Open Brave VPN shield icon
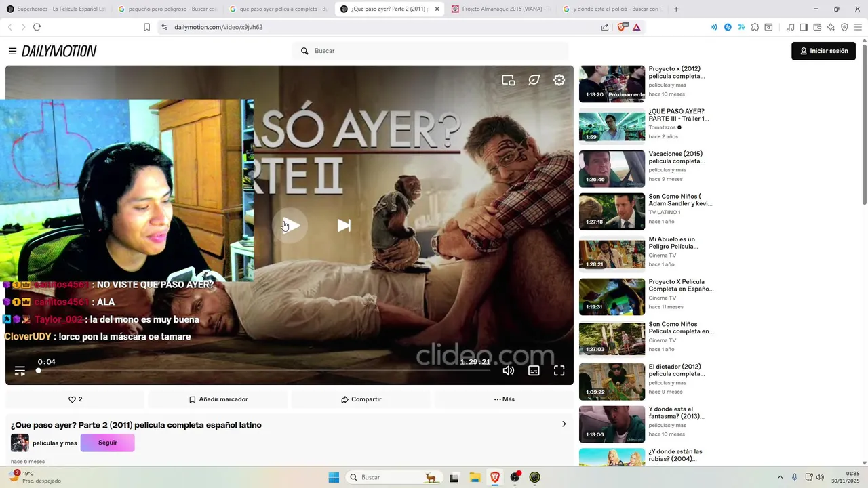This screenshot has height=488, width=868. tap(844, 27)
